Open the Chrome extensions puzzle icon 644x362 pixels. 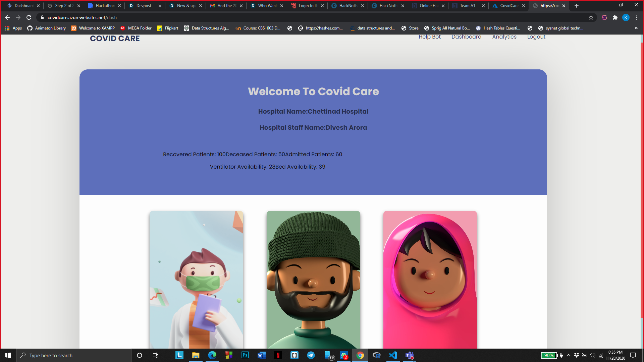[x=615, y=17]
